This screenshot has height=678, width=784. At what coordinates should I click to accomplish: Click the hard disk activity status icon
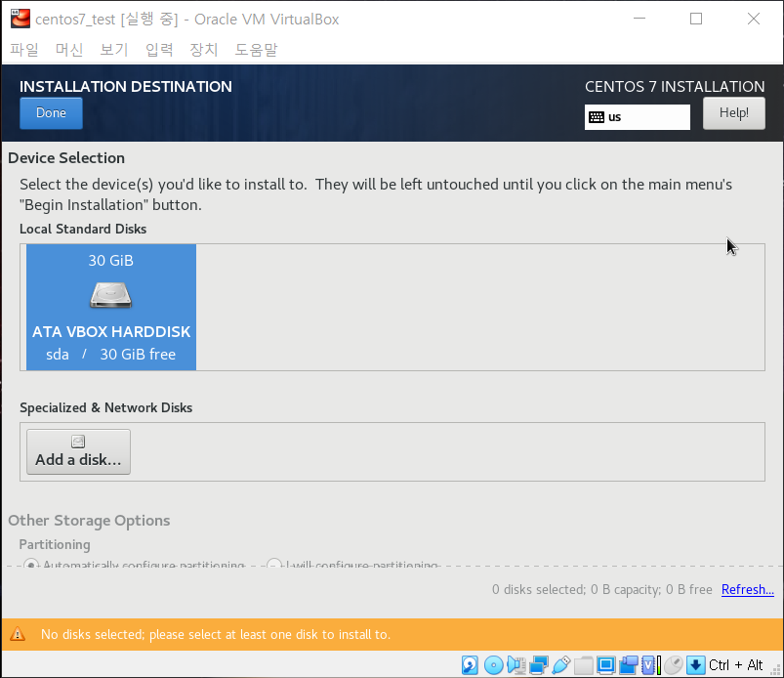tap(470, 665)
